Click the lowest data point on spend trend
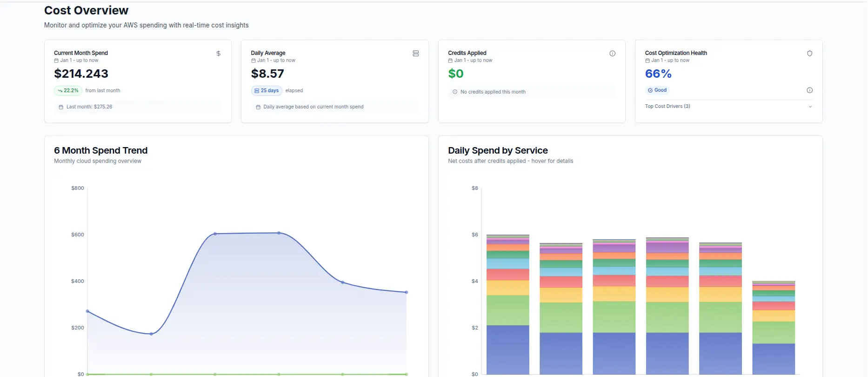 pyautogui.click(x=151, y=334)
